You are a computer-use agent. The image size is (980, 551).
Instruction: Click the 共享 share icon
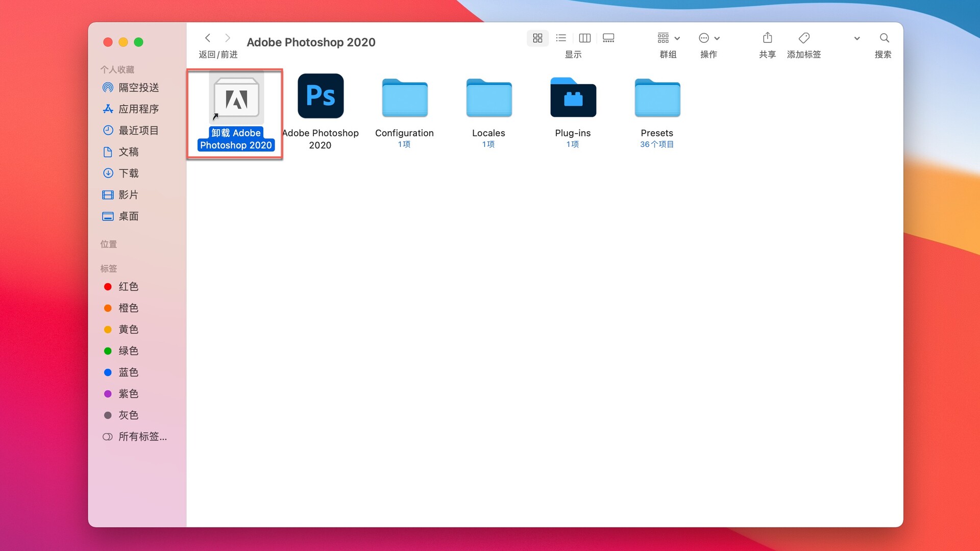767,38
